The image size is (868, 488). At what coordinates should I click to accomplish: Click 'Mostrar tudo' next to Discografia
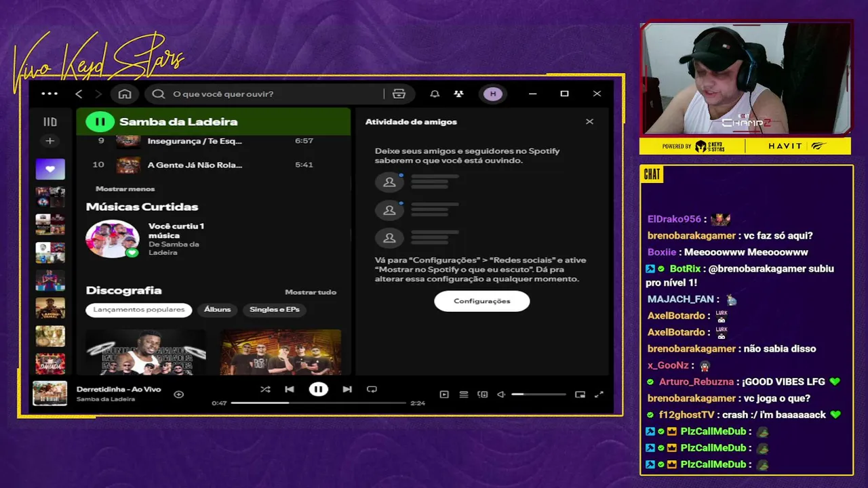[x=311, y=292]
